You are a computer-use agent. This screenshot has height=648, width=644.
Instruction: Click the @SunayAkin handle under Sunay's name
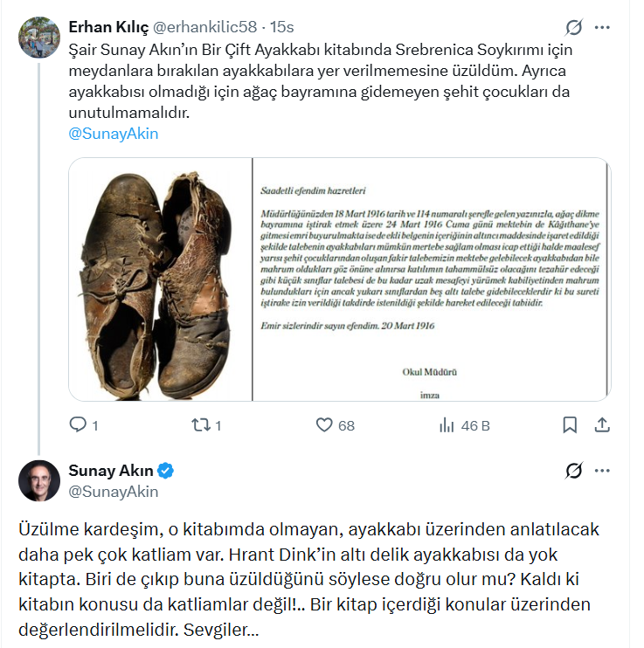click(x=113, y=491)
